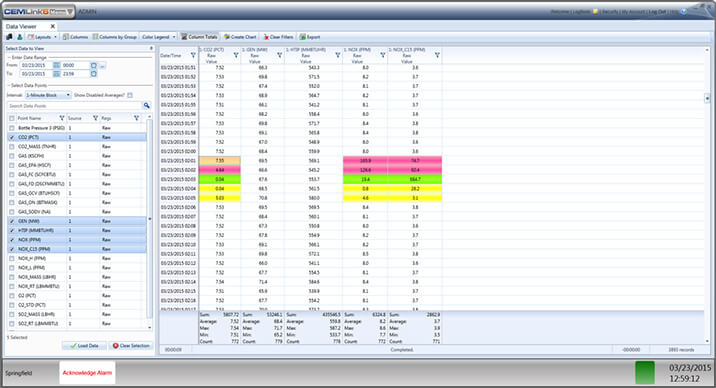Toggle the Show Disabled Averages checkbox

coord(130,95)
